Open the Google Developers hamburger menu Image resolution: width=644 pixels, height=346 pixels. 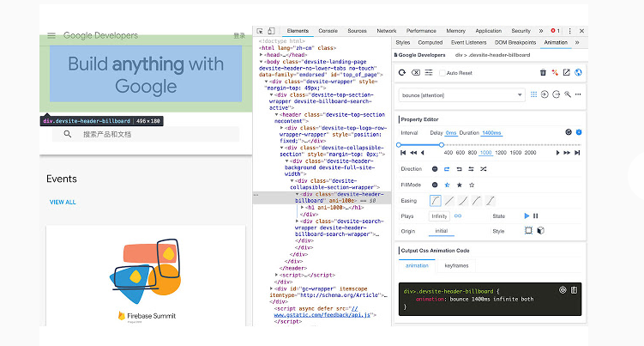tap(51, 35)
